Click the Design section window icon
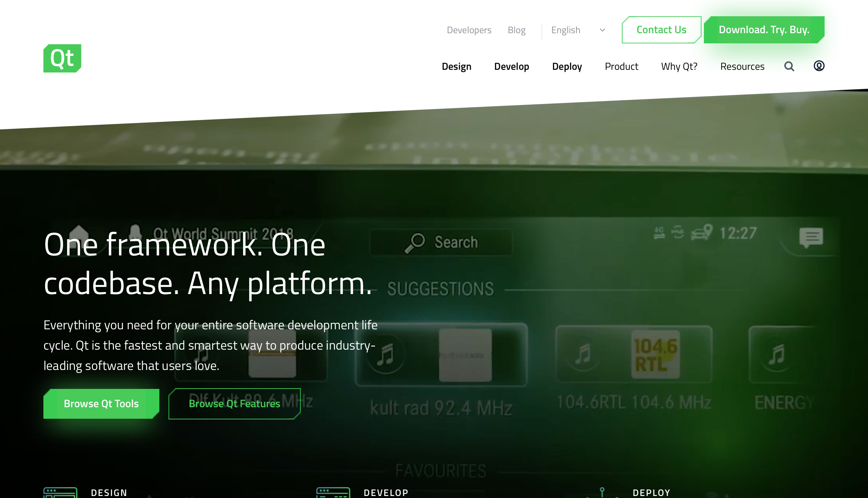 [x=60, y=493]
